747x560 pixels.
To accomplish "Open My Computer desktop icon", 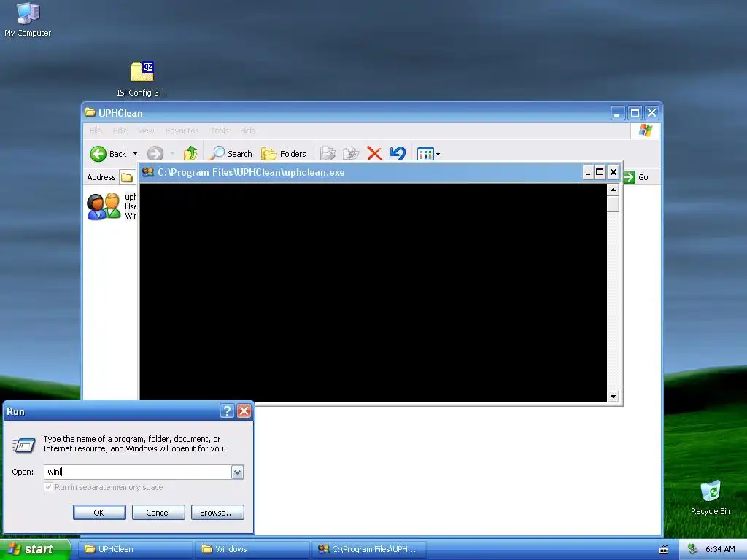I will click(28, 20).
